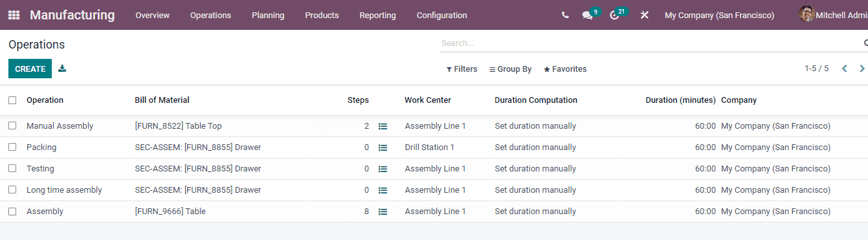This screenshot has width=868, height=240.
Task: Sort by the Operation column header
Action: pos(45,100)
